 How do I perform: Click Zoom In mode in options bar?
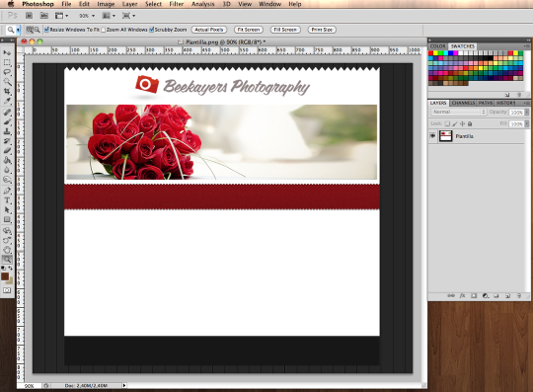[30, 30]
